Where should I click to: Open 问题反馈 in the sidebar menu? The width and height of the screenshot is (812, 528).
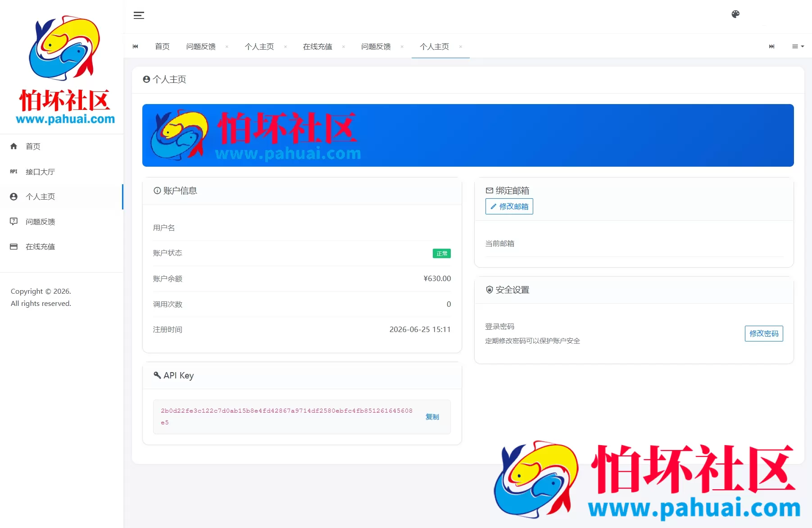point(61,222)
